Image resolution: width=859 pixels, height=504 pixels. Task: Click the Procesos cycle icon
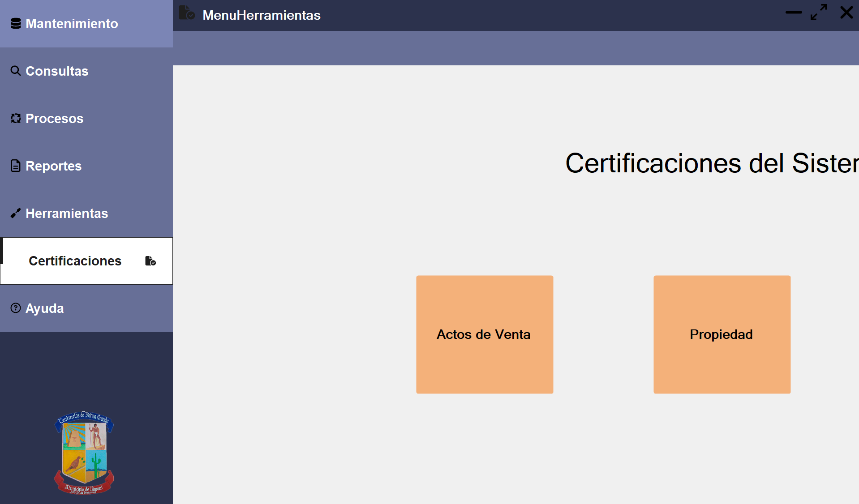[x=16, y=118]
